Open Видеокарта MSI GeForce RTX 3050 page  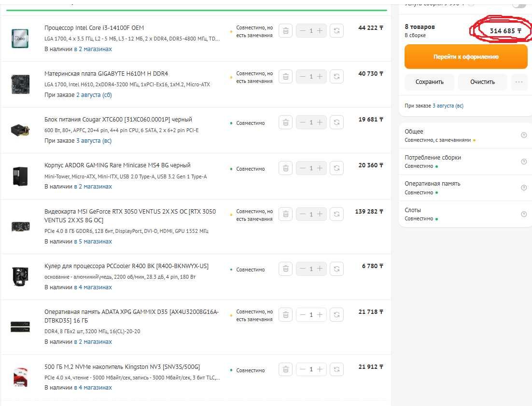tap(130, 216)
